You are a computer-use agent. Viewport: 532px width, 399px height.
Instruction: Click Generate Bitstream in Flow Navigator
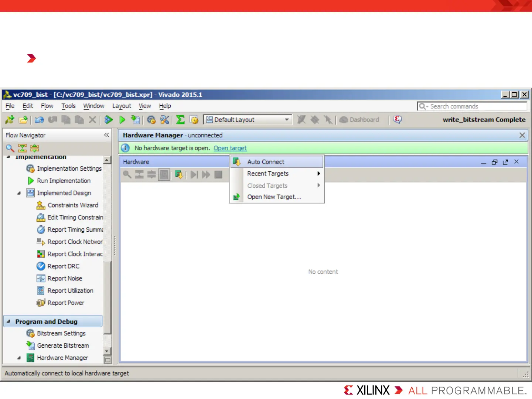63,345
